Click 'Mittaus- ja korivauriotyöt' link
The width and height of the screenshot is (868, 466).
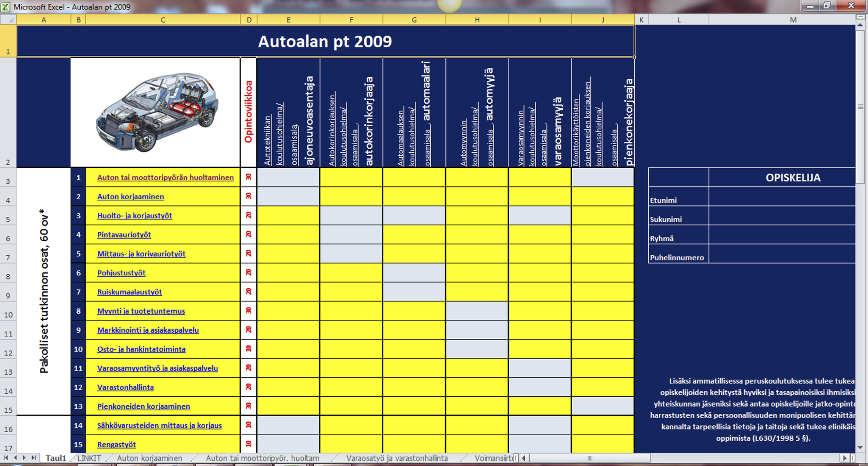coord(141,254)
